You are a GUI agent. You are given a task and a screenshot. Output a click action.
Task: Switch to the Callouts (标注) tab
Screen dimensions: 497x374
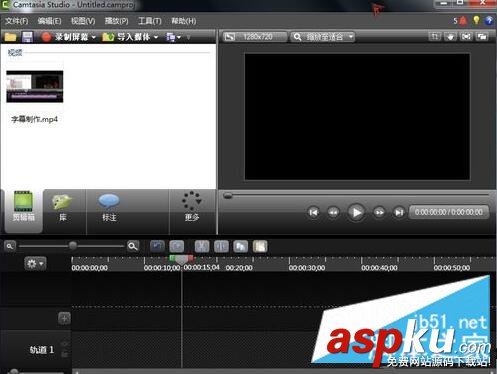click(109, 207)
